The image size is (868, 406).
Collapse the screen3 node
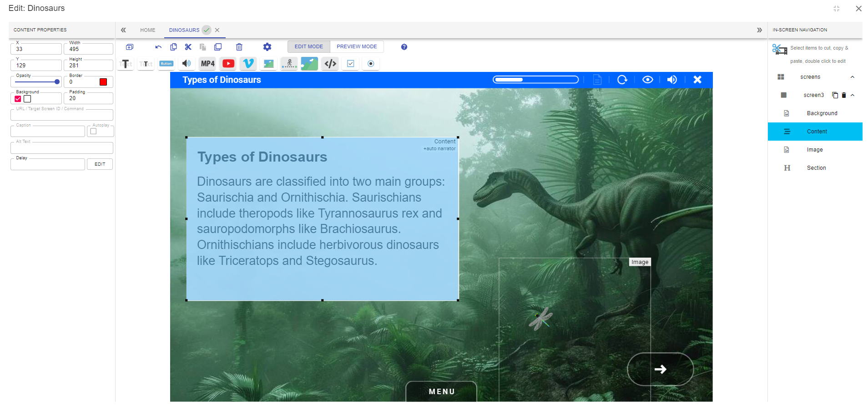pyautogui.click(x=853, y=95)
